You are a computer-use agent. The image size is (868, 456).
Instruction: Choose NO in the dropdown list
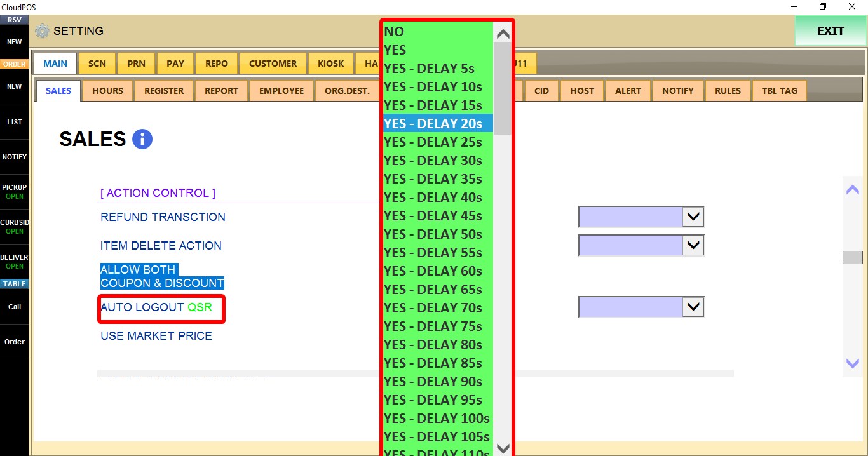tap(438, 31)
